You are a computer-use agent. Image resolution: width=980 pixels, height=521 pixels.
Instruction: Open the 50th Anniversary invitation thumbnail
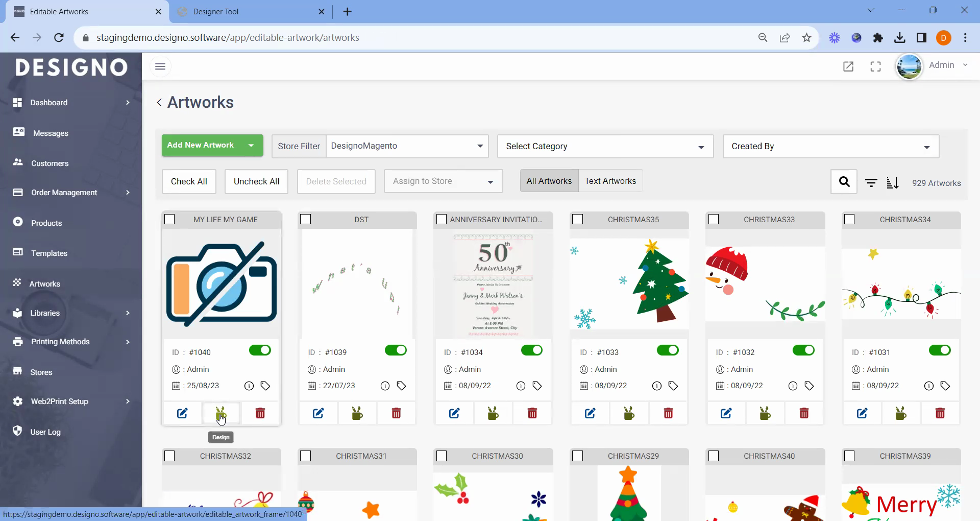[493, 284]
